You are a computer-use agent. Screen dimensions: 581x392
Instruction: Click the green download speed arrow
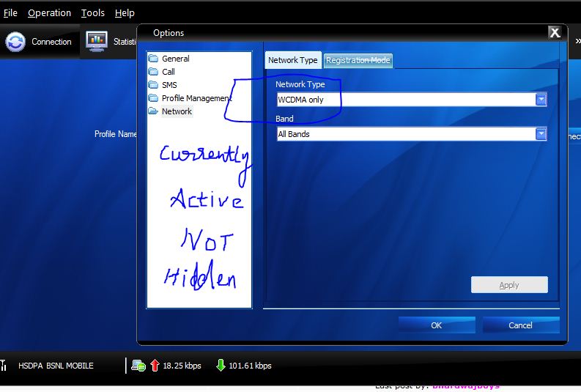click(x=221, y=365)
